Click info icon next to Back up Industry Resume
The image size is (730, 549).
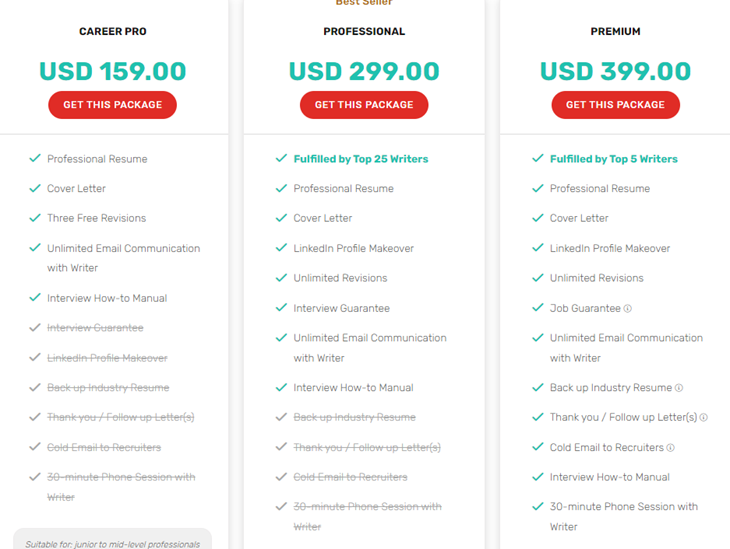[679, 388]
